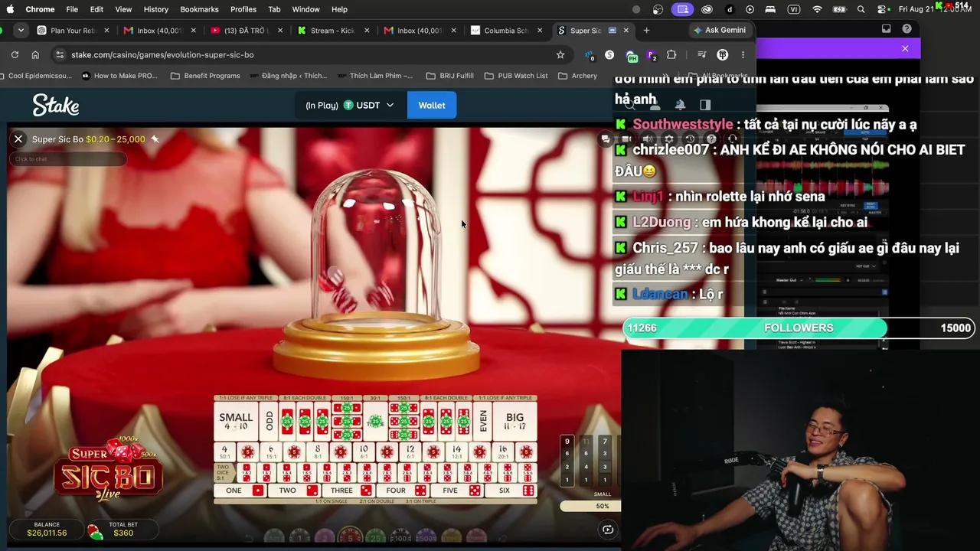Open the Apple menu
The image size is (980, 551).
(11, 9)
